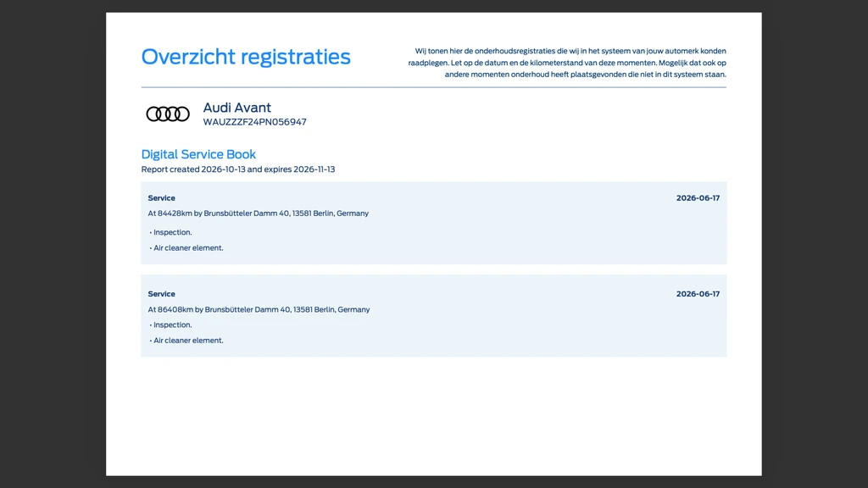Click 'Inspection.' in the 84428km service entry

(171, 232)
